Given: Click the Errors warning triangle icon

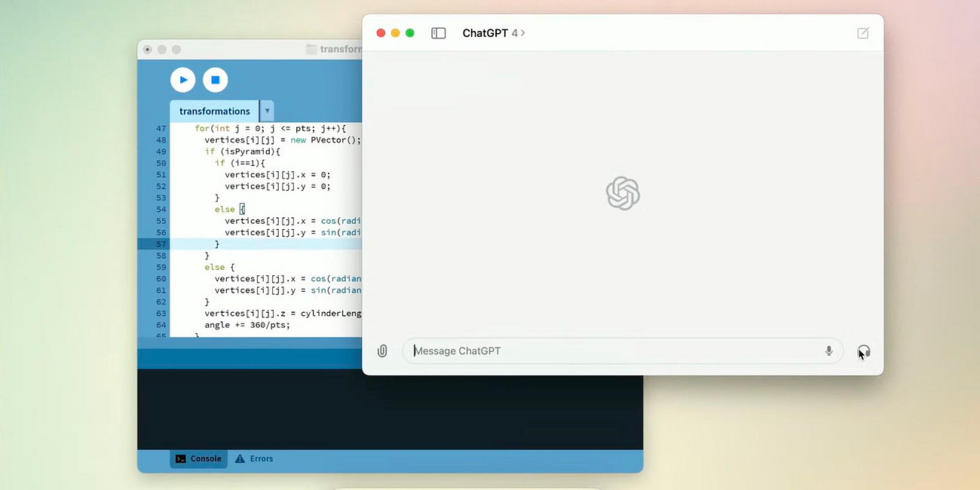Looking at the screenshot, I should point(241,458).
